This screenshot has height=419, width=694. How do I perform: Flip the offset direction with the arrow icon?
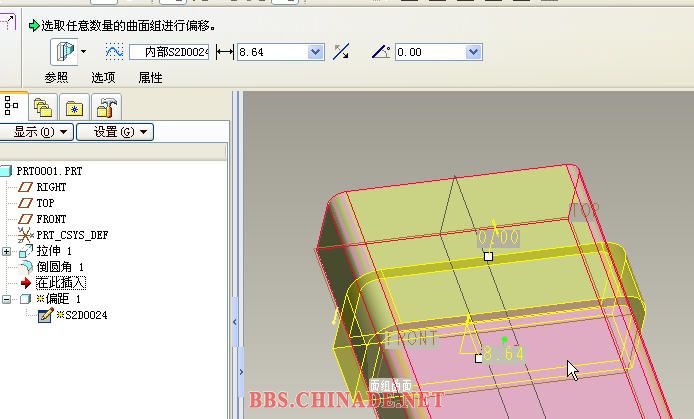tap(341, 52)
